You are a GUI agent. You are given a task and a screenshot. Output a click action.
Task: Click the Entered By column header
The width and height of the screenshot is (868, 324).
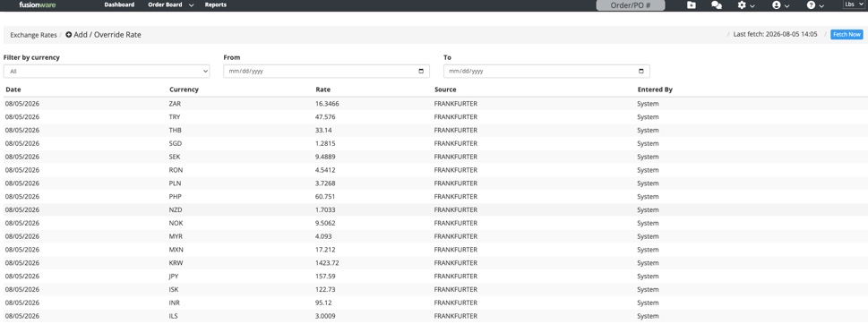point(655,90)
